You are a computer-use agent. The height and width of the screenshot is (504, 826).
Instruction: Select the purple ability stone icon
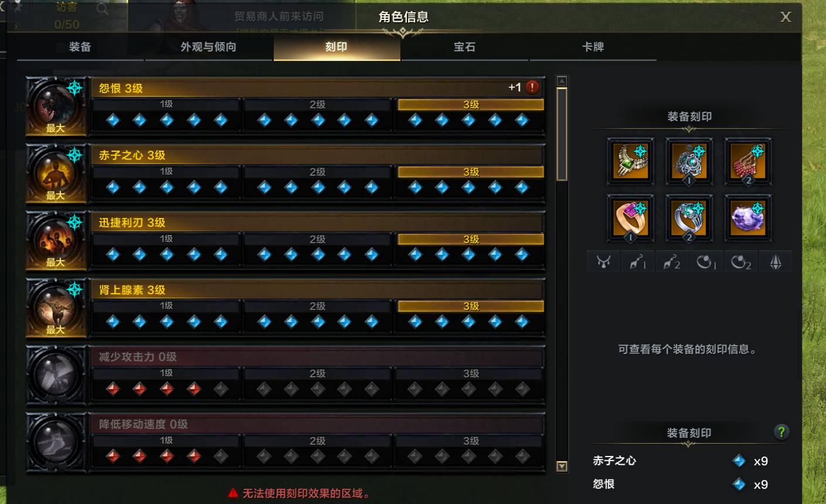click(747, 218)
